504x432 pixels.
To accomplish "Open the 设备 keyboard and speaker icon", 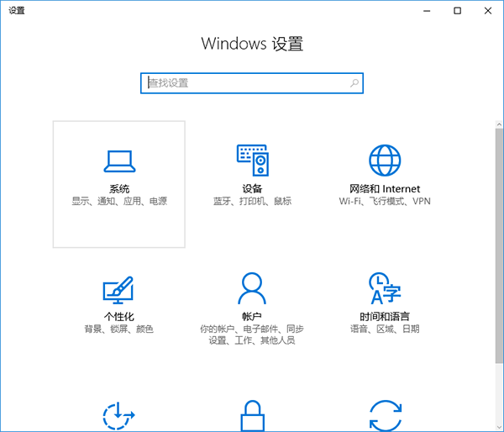I will [253, 161].
